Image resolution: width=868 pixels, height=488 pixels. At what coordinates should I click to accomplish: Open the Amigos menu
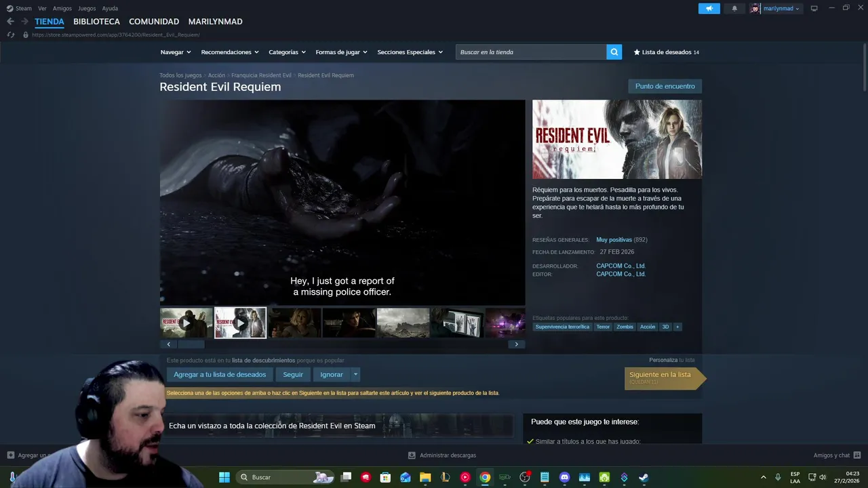[62, 8]
